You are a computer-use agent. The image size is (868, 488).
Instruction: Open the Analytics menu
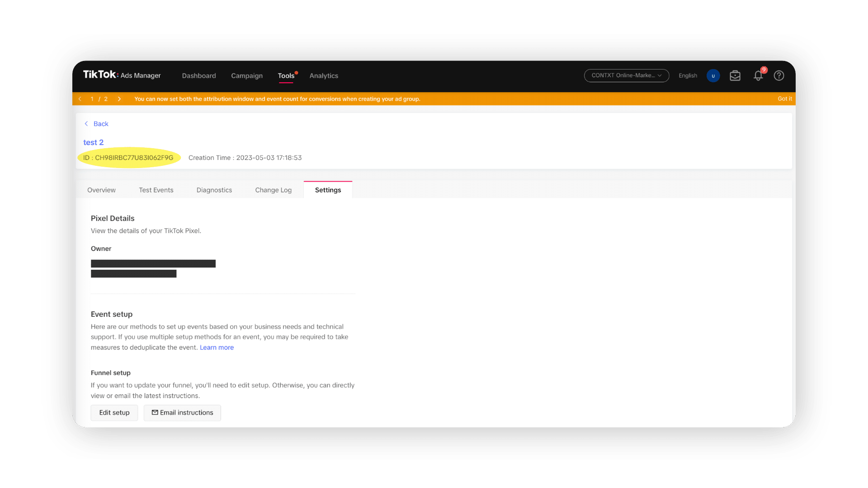tap(324, 75)
